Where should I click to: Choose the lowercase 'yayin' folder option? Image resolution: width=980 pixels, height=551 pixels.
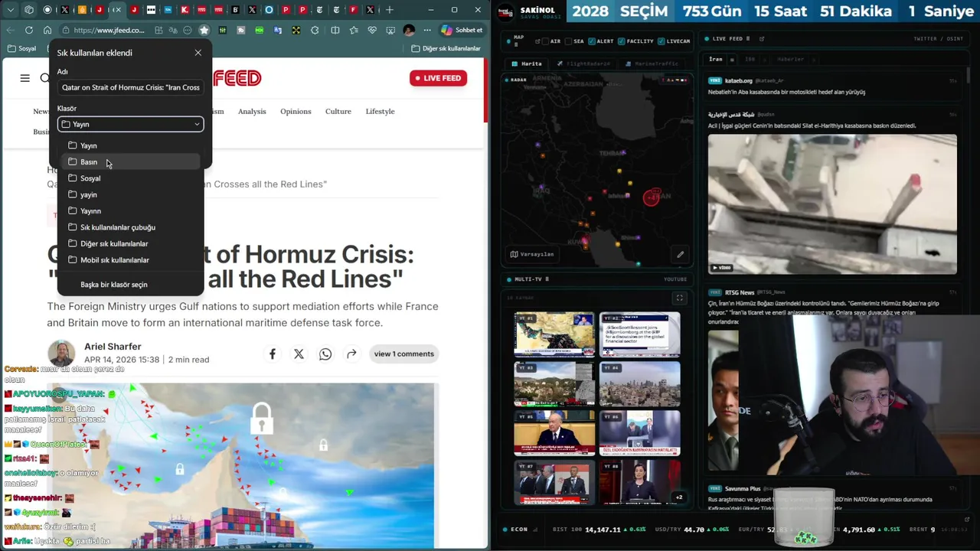pos(130,194)
